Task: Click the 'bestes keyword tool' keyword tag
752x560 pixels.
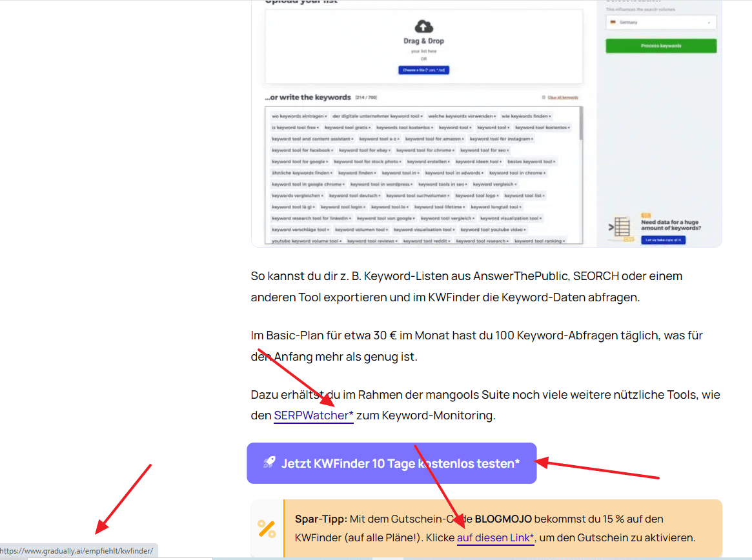Action: click(x=531, y=161)
